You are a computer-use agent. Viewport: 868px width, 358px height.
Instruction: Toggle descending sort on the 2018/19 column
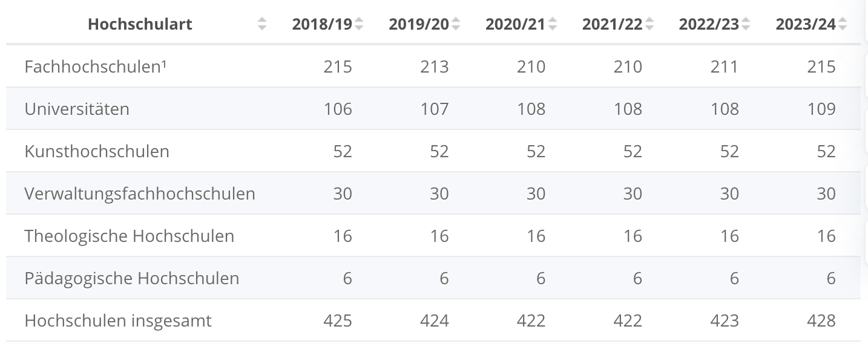click(358, 28)
